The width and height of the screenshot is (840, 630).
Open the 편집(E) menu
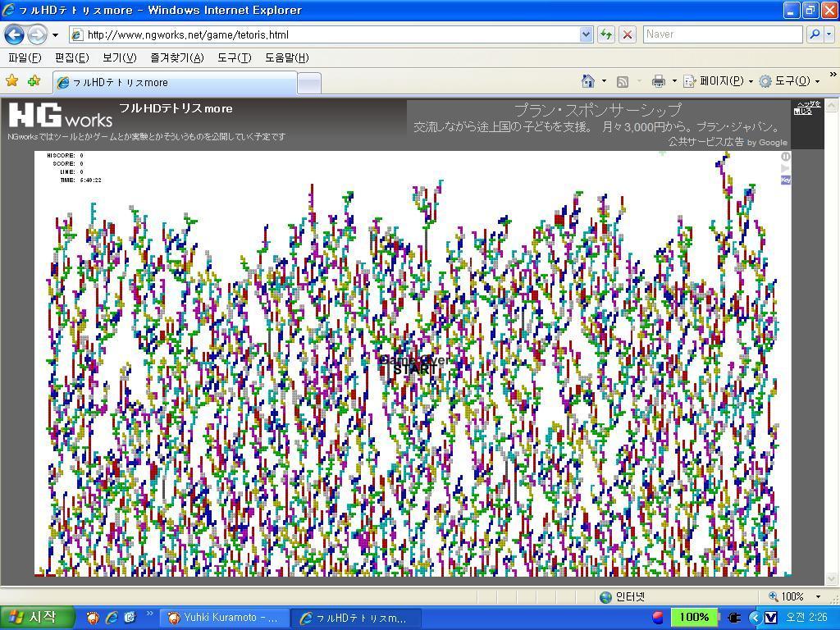(72, 57)
